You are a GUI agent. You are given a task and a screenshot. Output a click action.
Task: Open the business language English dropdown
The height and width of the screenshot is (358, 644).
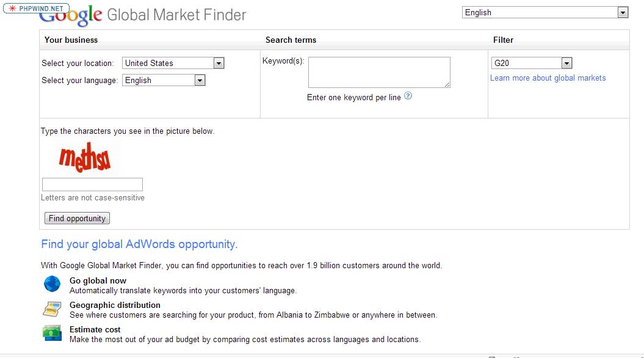point(164,80)
